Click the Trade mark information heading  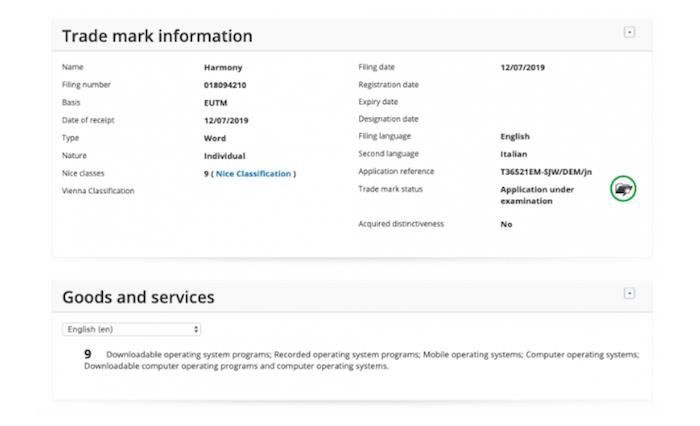[x=157, y=36]
